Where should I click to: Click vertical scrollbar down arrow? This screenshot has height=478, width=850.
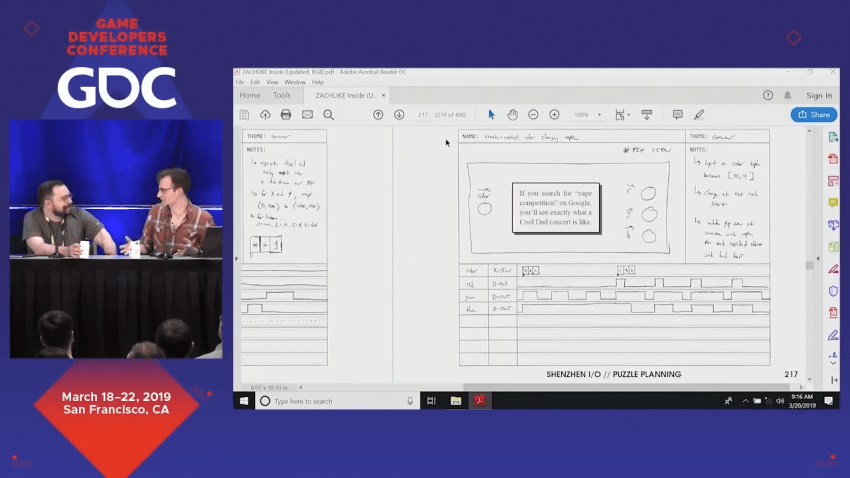coord(809,379)
